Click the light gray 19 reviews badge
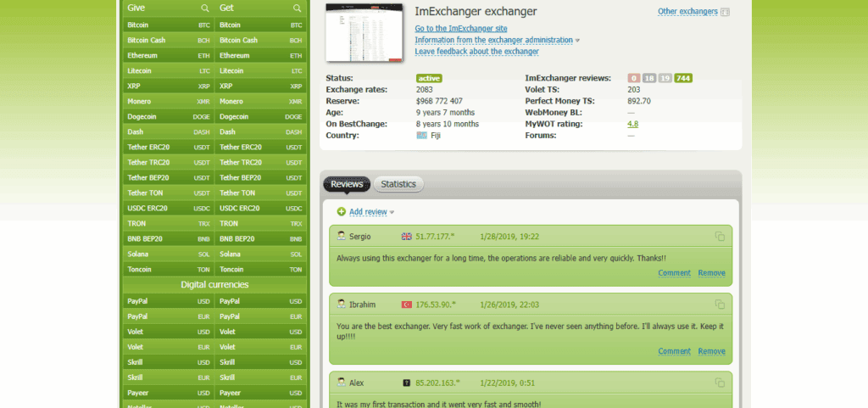The height and width of the screenshot is (408, 868). click(665, 78)
